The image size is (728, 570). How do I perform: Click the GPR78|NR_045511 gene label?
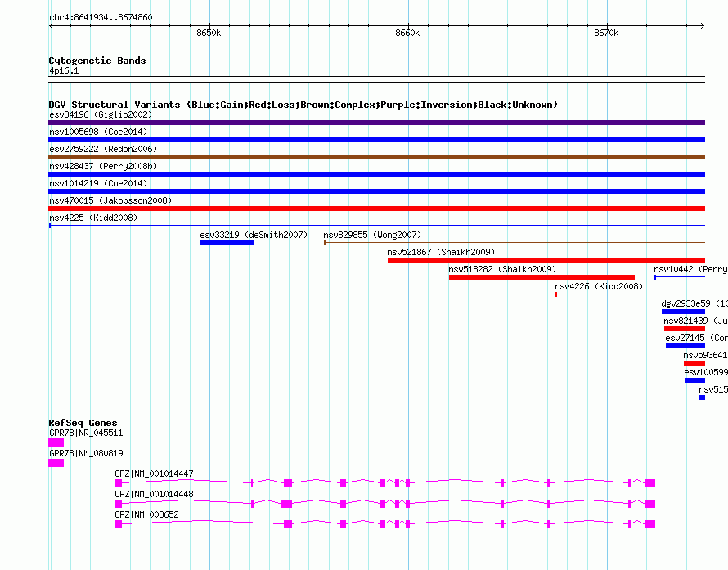click(x=86, y=433)
